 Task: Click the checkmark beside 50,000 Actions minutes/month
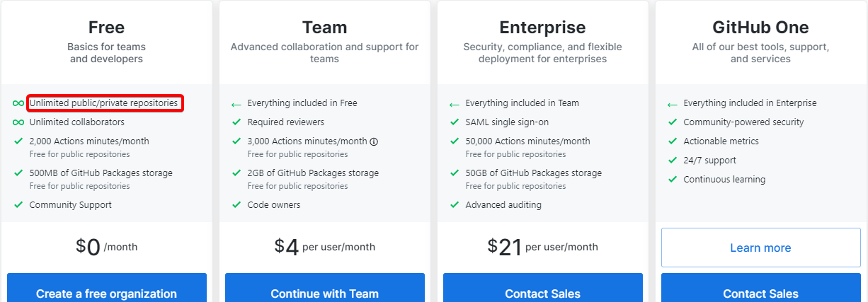coord(455,141)
